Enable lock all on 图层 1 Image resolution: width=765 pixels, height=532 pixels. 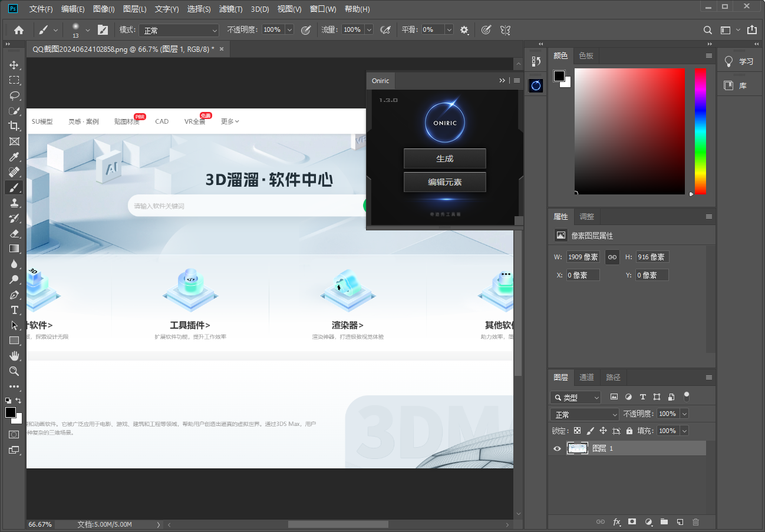(x=629, y=431)
